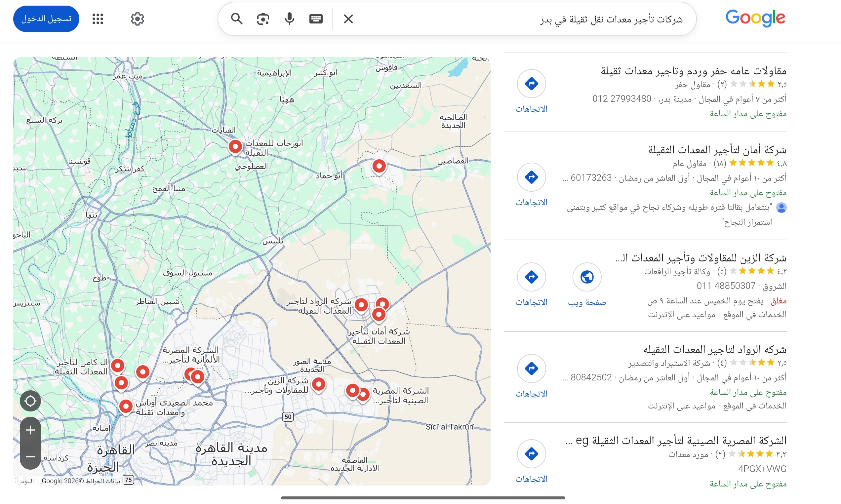Get directions to الشركة المصرية الصينية
The width and height of the screenshot is (841, 504).
click(532, 461)
